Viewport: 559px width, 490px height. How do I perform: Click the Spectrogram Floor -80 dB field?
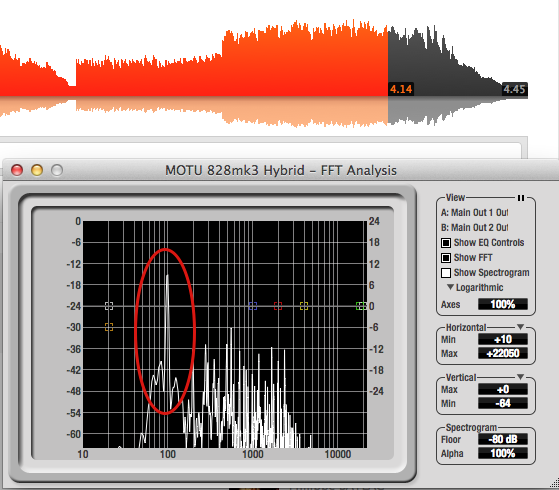(503, 439)
